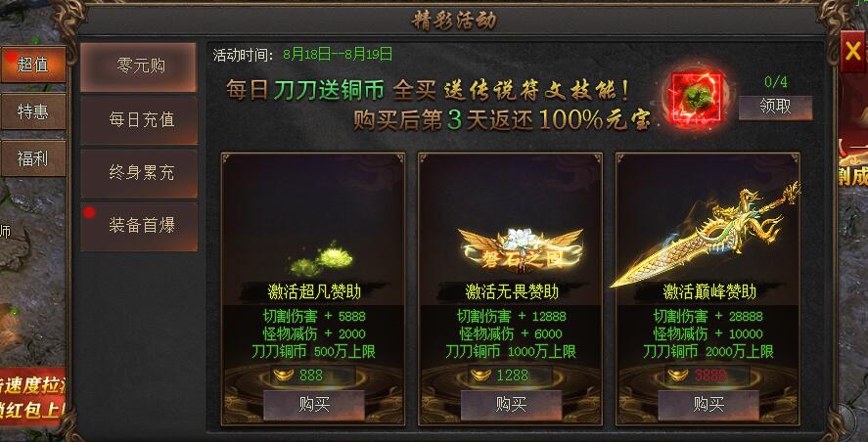Buy the 激活超凡赞助 package
The width and height of the screenshot is (868, 442).
click(314, 405)
